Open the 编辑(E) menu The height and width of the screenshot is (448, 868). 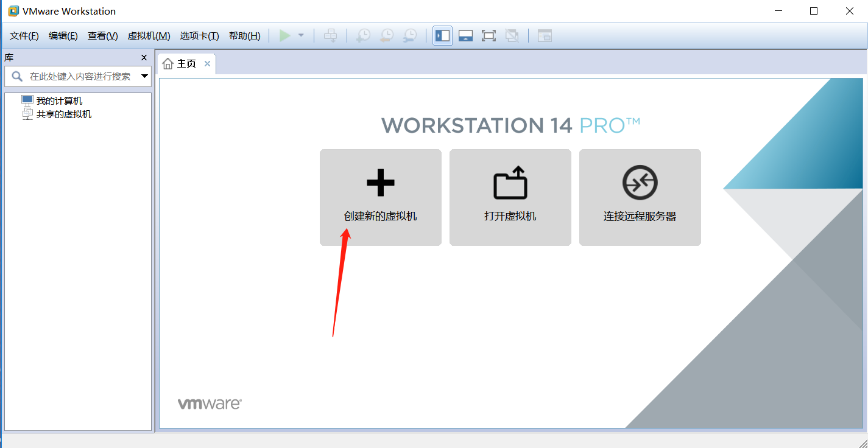click(x=63, y=36)
